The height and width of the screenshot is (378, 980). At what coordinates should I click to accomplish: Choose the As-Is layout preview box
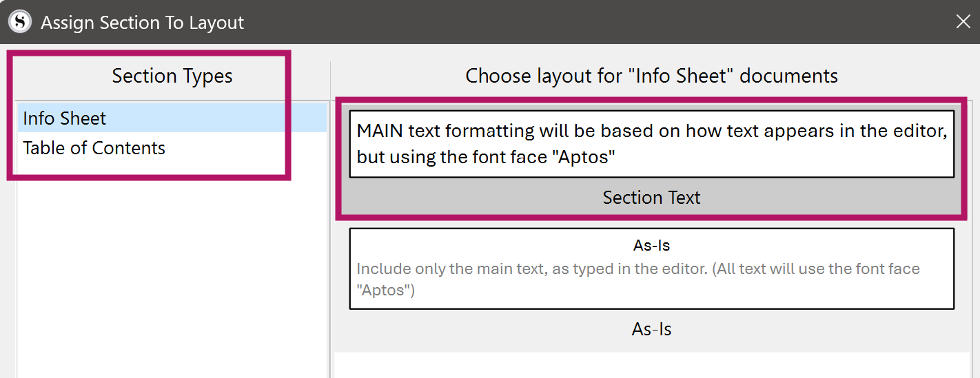tap(652, 269)
